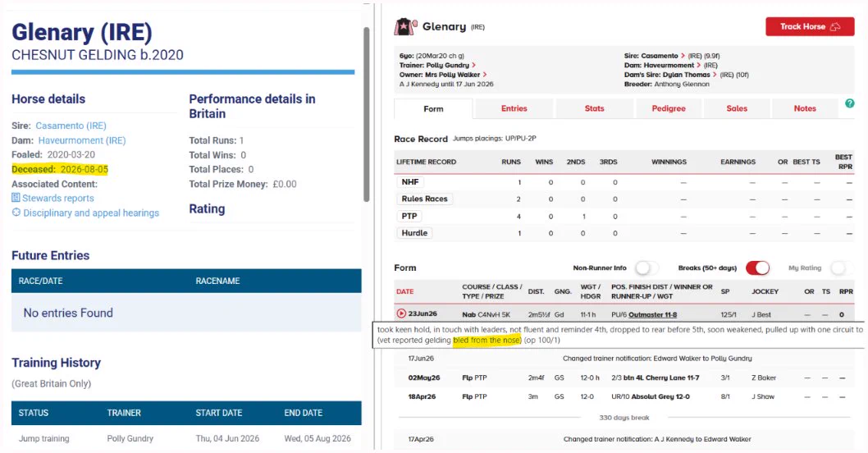Open Disciplinary and appeal hearings link
The image size is (868, 453).
click(x=91, y=213)
